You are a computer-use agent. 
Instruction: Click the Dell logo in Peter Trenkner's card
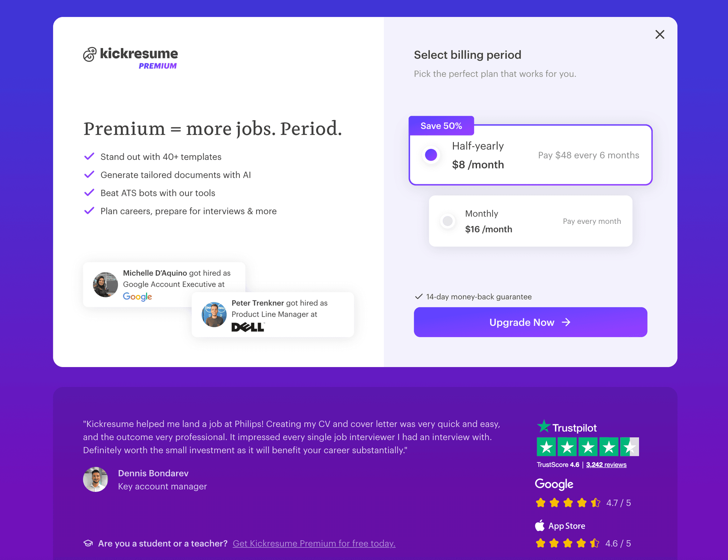point(248,327)
